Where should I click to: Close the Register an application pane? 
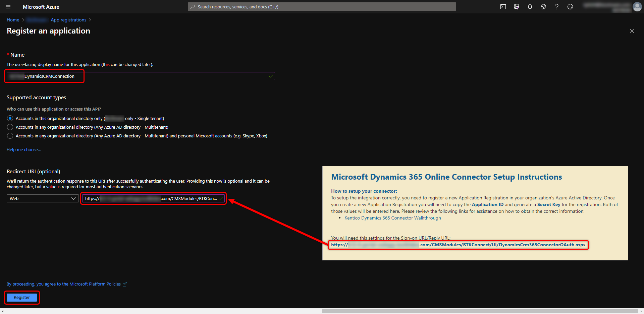(632, 31)
